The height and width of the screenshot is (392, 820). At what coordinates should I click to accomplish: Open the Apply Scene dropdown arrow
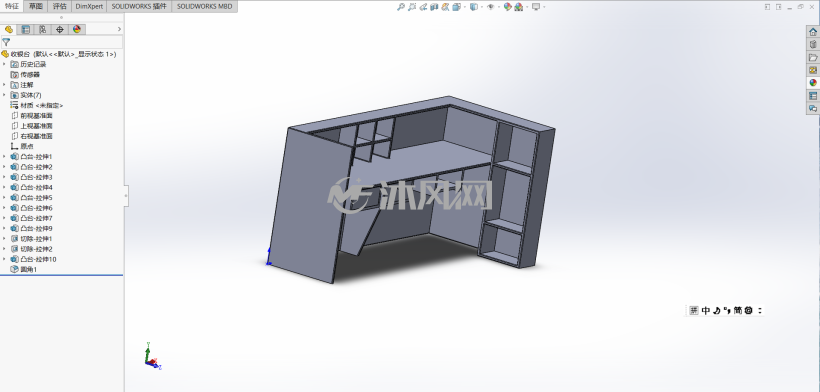pyautogui.click(x=527, y=7)
